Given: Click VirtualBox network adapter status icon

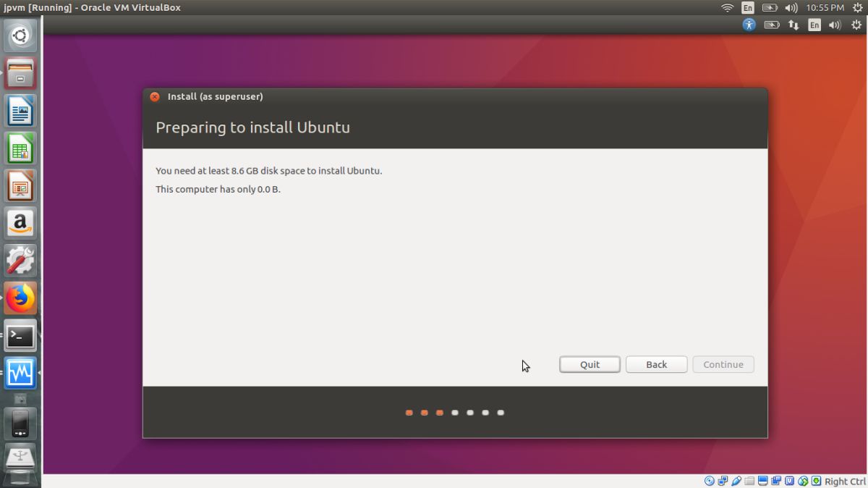Looking at the screenshot, I should coord(723,481).
